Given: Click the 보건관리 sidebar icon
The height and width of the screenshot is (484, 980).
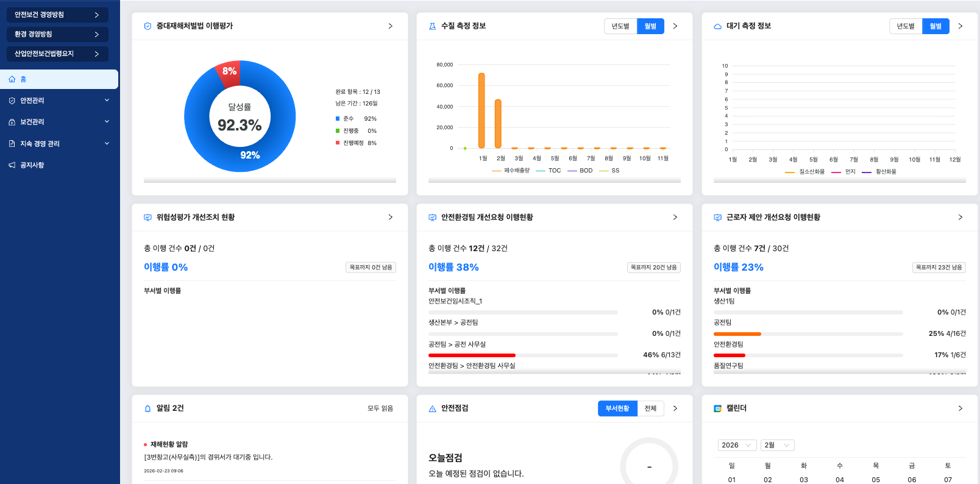Looking at the screenshot, I should 12,122.
